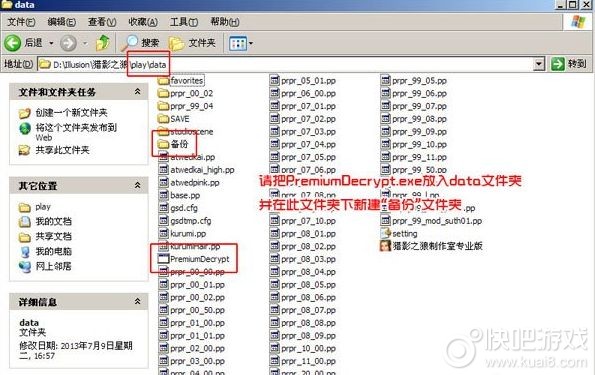Select the SAVE folder icon
The image size is (595, 375).
pos(163,119)
